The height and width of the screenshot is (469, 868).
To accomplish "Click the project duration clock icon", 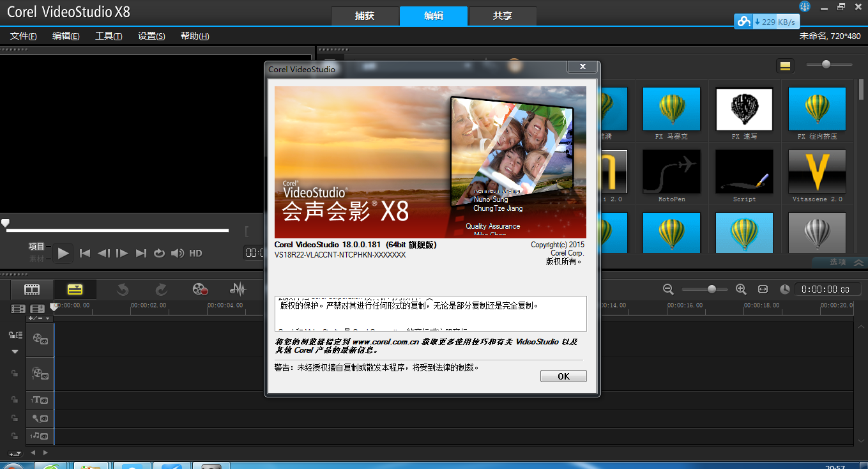I will [784, 289].
